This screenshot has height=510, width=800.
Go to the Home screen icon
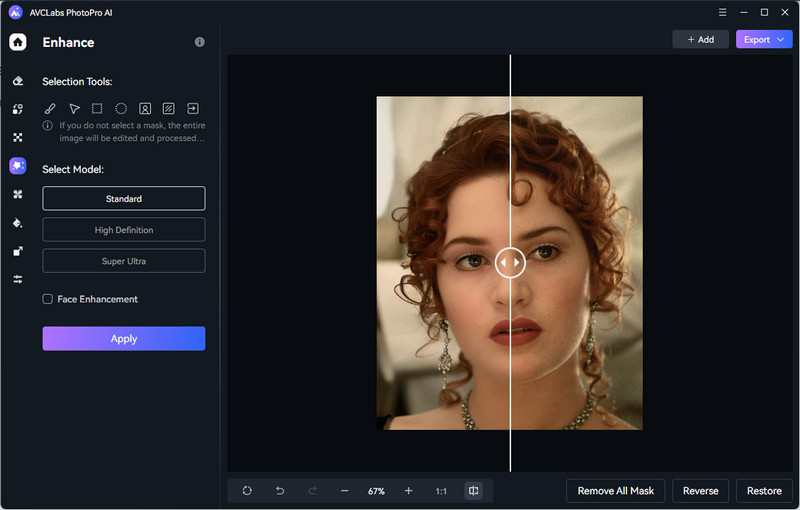pos(18,42)
